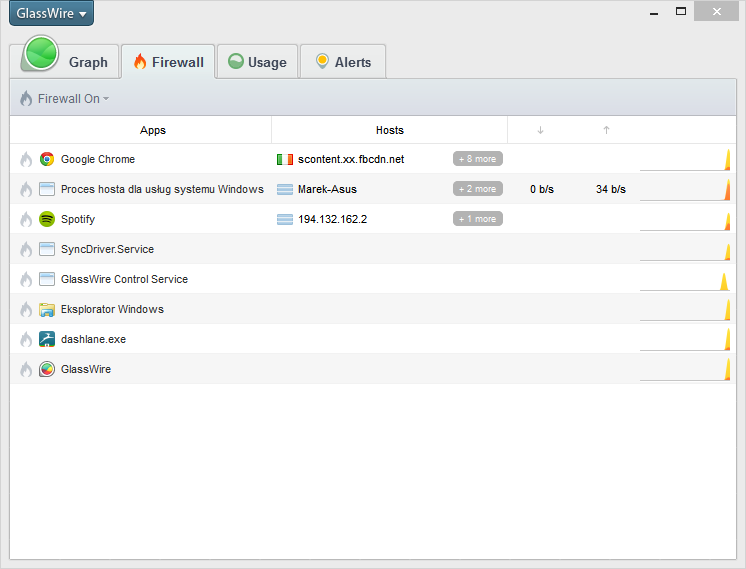Click the GlassWire Control Service icon
746x569 pixels.
click(x=47, y=279)
